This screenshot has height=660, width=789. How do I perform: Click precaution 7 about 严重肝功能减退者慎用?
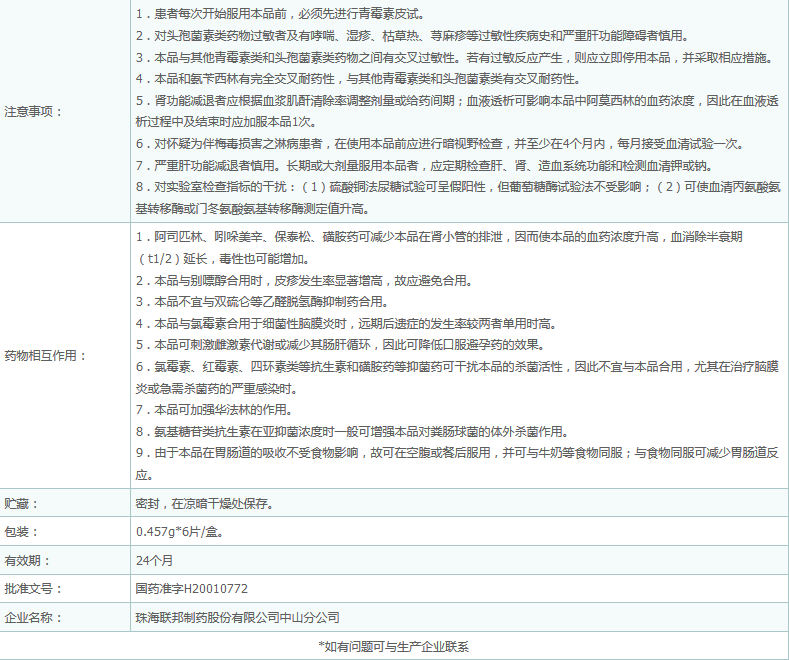[425, 166]
